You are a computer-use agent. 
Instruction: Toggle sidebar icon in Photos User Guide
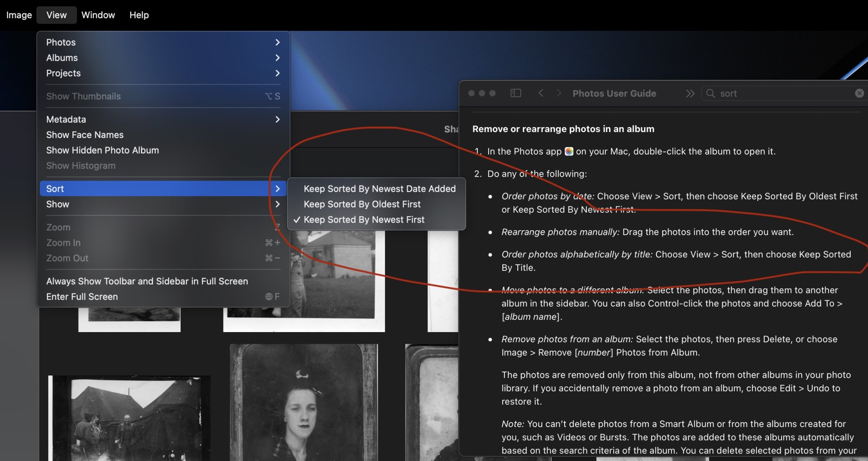(x=516, y=93)
